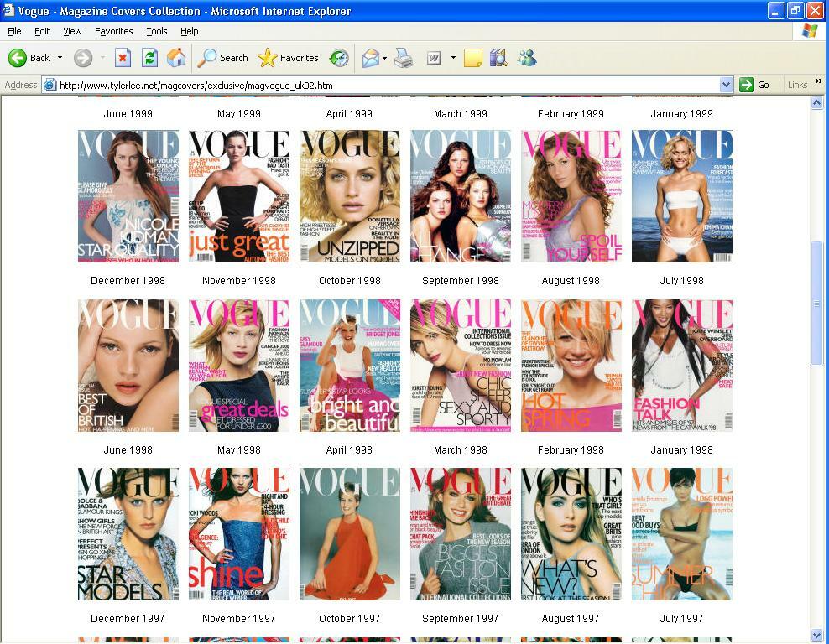Open the 'Star Models' Vogue cover

(x=128, y=534)
